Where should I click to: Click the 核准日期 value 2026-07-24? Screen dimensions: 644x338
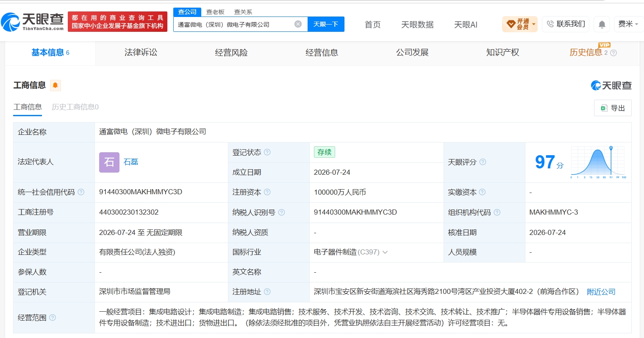click(x=547, y=232)
